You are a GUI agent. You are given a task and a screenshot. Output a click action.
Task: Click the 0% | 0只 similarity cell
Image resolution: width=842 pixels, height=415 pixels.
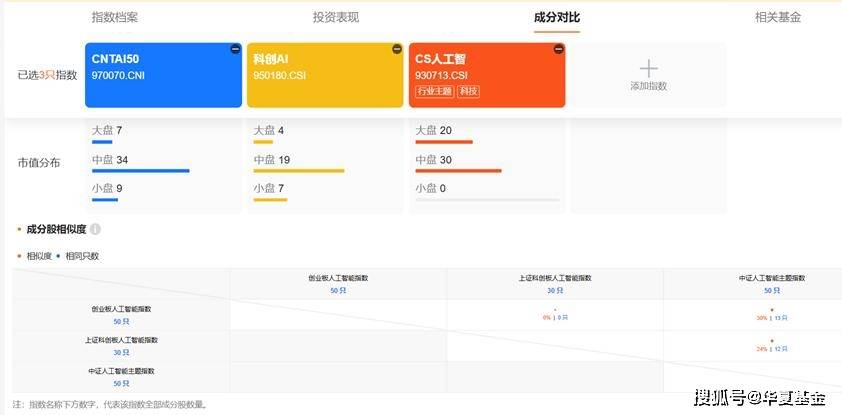point(555,317)
